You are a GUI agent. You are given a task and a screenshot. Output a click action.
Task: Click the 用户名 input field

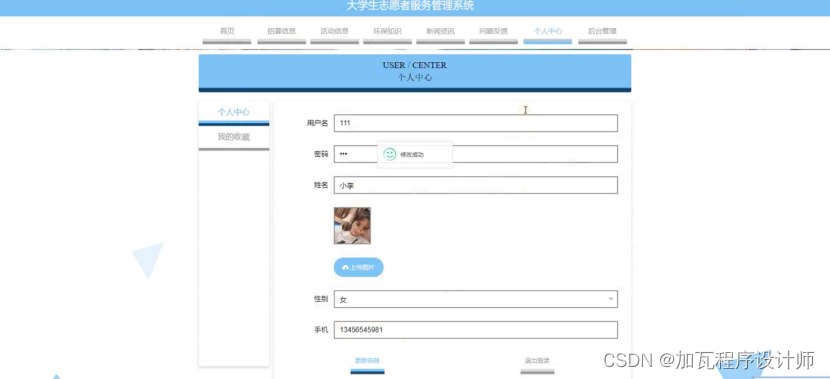click(x=476, y=123)
